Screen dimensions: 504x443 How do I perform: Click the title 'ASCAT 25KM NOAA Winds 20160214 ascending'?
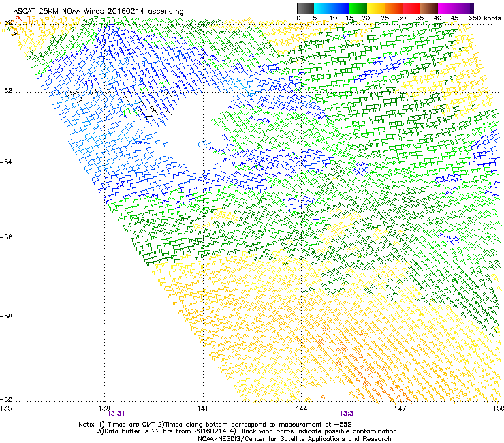point(98,11)
